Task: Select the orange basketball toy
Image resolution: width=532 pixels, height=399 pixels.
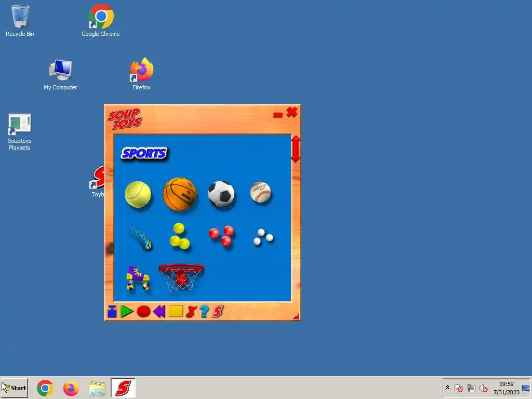Action: pos(180,194)
